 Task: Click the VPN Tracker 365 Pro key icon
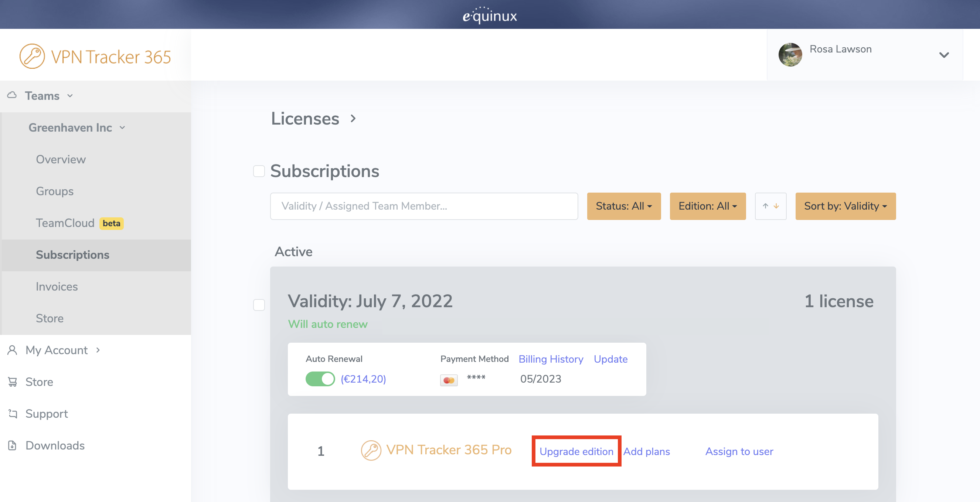371,451
